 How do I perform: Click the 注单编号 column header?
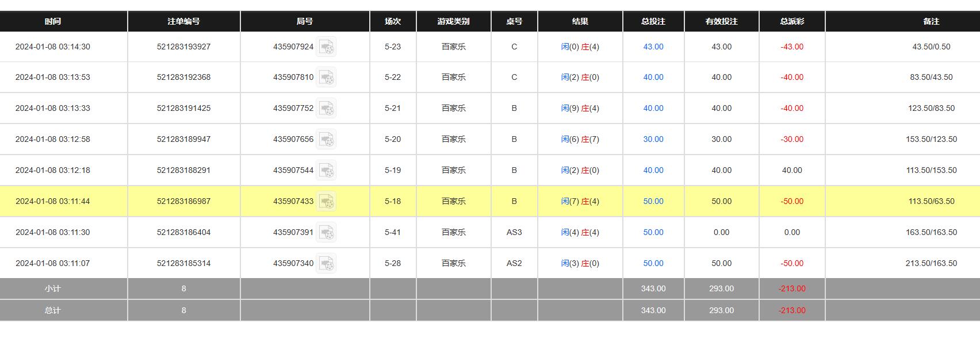(x=183, y=21)
